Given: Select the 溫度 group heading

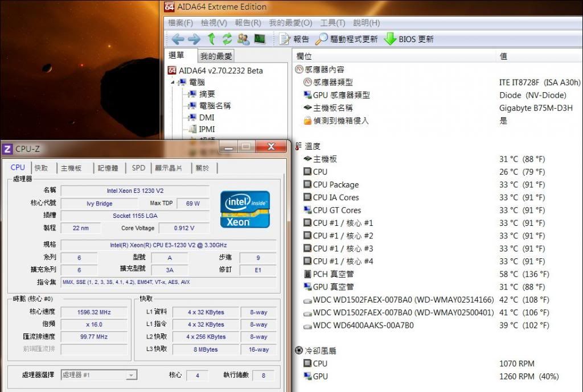Looking at the screenshot, I should [308, 146].
